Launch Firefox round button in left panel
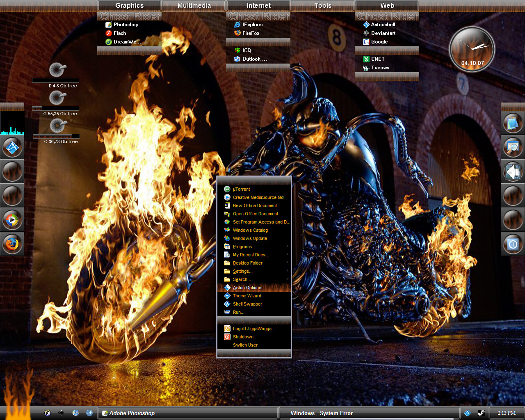The image size is (525, 420). (x=12, y=244)
